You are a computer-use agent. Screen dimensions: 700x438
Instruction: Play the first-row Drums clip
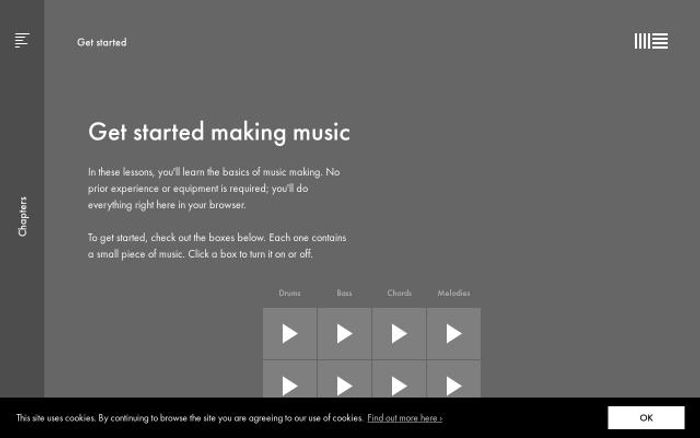(x=290, y=334)
